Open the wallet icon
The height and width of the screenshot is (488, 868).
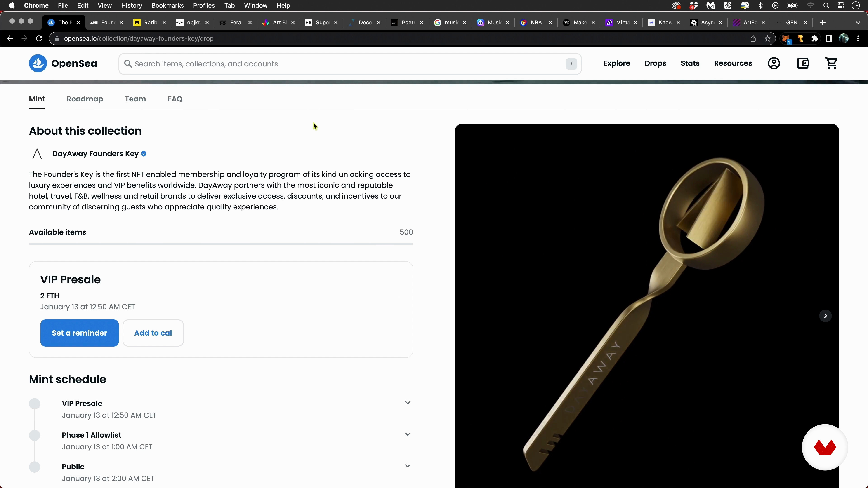803,63
